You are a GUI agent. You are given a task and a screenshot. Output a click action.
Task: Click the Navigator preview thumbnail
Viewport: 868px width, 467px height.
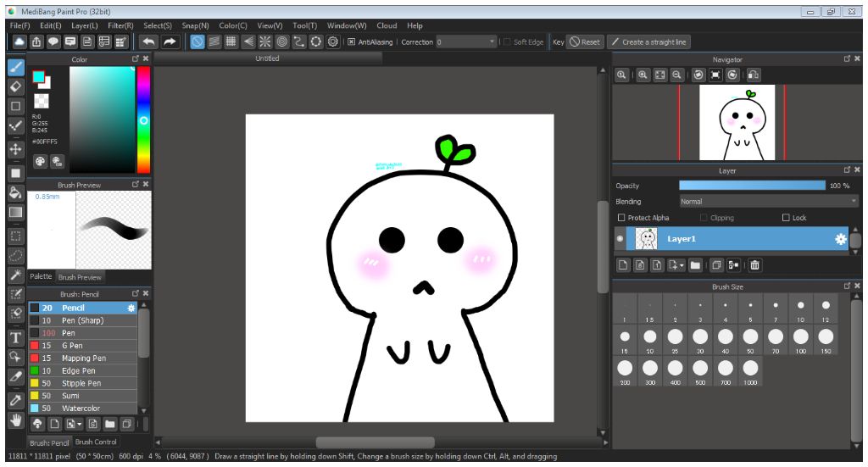click(x=737, y=123)
